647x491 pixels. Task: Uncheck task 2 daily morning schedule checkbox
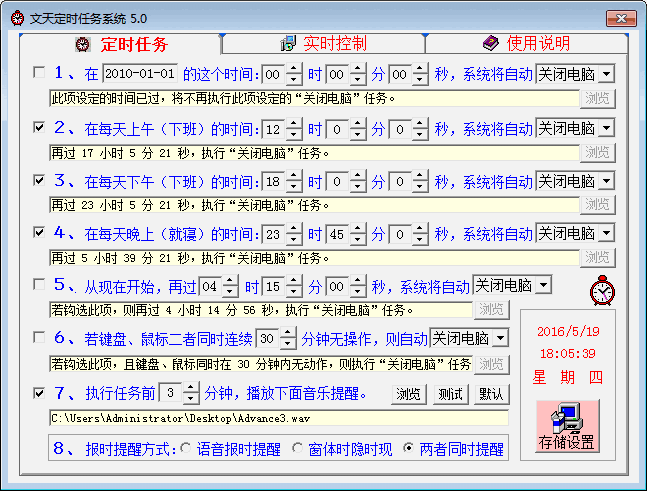point(39,128)
